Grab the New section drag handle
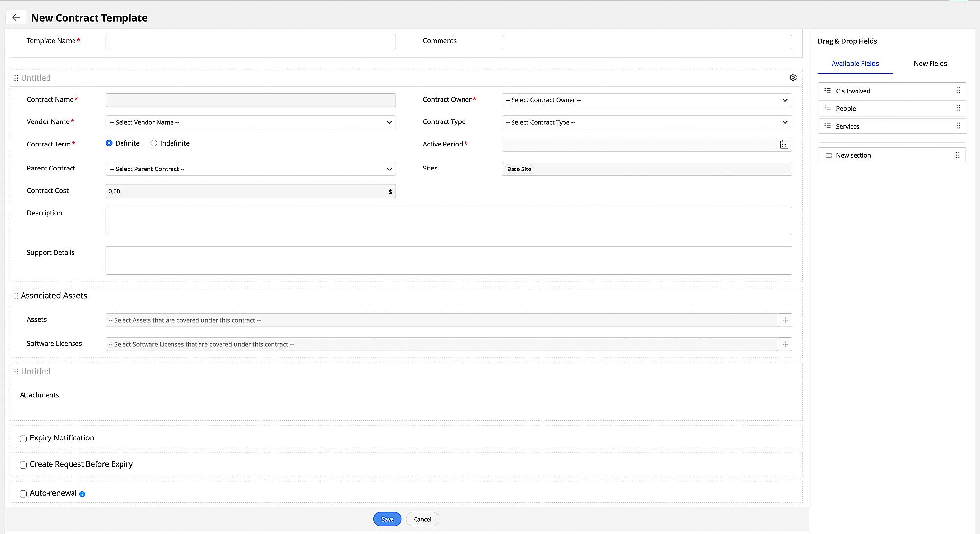The width and height of the screenshot is (980, 534). (x=957, y=155)
